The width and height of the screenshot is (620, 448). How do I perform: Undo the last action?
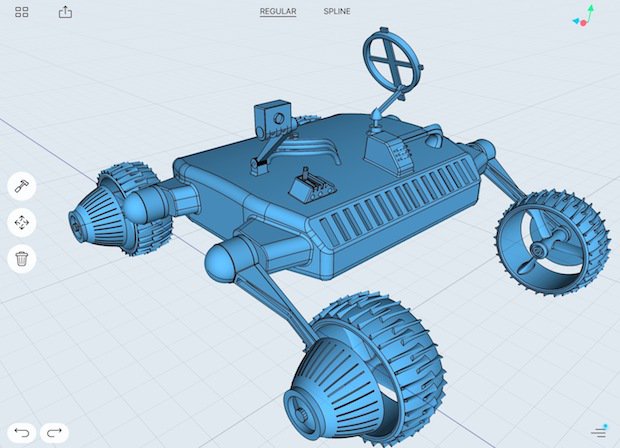click(22, 432)
